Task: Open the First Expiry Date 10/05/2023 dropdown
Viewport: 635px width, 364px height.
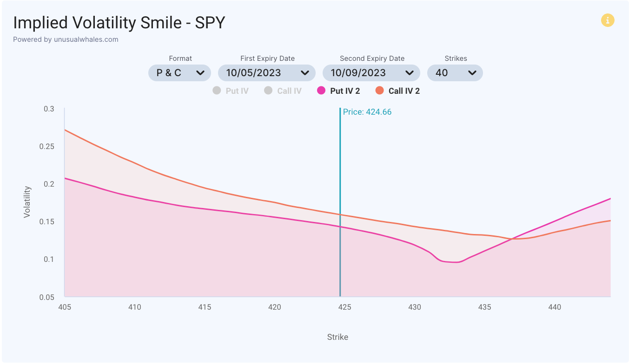Action: (266, 73)
